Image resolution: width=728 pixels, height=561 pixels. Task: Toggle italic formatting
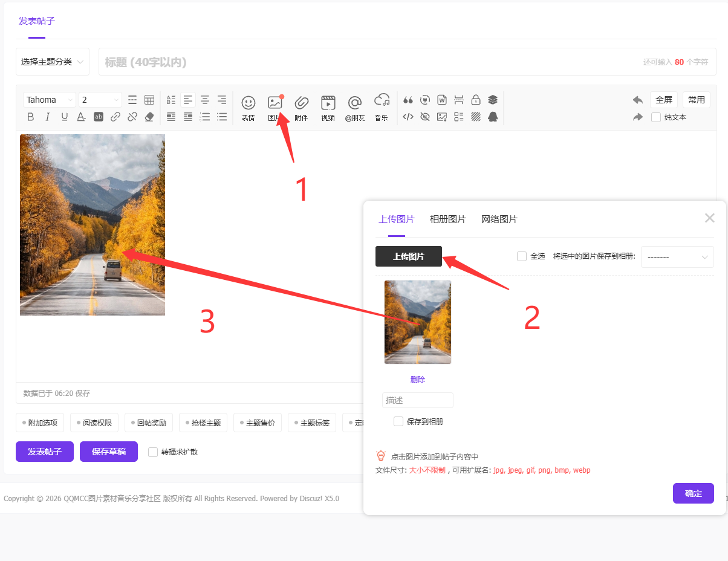48,117
